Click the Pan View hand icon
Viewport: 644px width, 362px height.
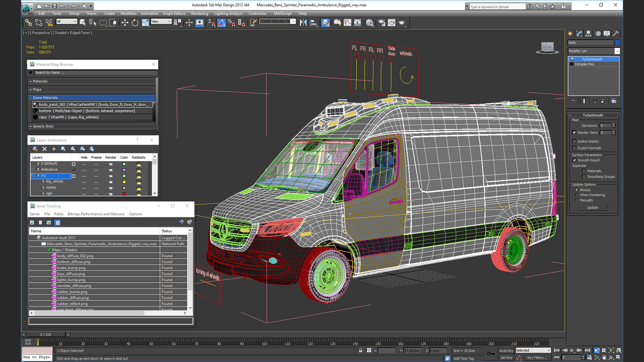(604, 357)
